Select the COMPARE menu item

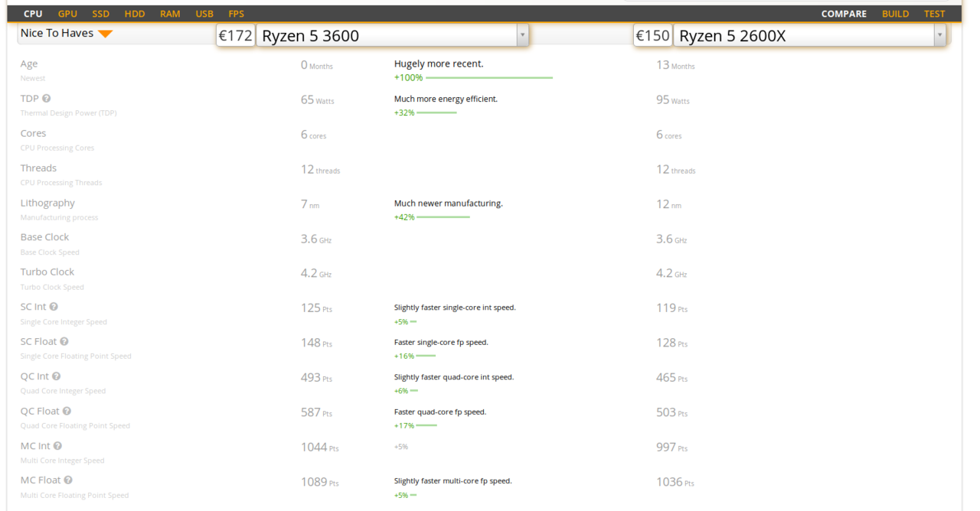coord(844,14)
